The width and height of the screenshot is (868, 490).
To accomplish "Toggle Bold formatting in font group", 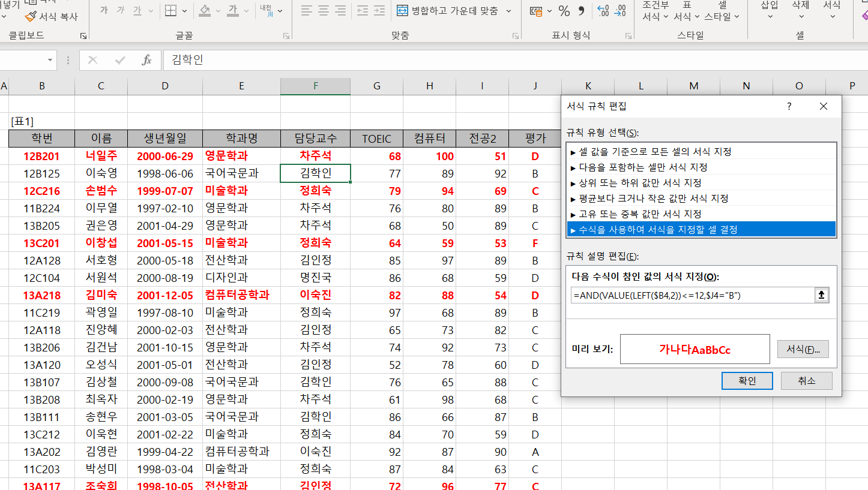I will tap(104, 11).
